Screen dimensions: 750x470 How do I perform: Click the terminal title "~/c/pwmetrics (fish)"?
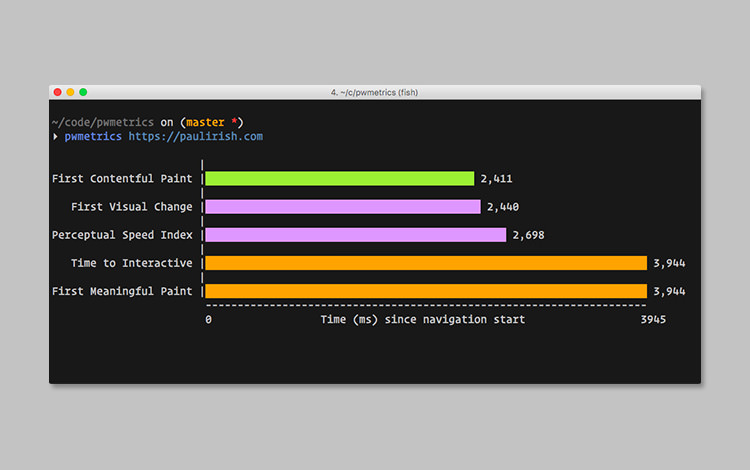(374, 92)
